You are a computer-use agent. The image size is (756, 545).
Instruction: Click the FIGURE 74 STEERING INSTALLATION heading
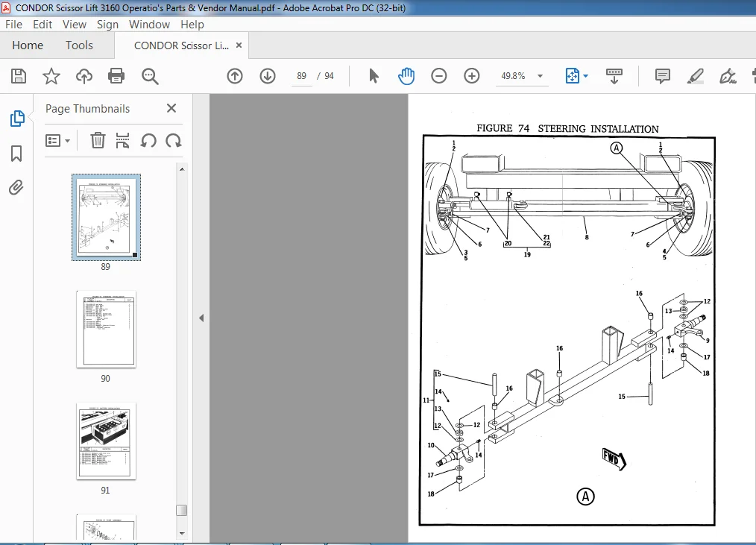tap(567, 129)
